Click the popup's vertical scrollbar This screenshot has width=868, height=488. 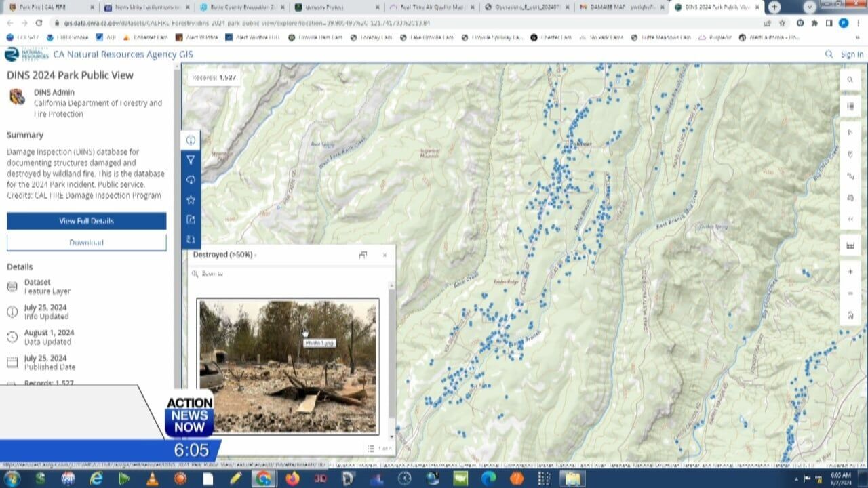(x=391, y=352)
